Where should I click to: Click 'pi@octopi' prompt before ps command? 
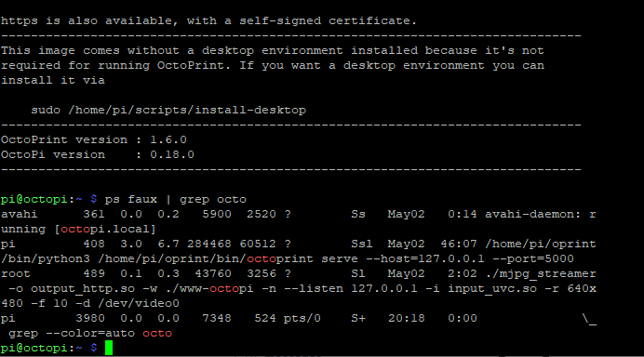[x=34, y=200]
